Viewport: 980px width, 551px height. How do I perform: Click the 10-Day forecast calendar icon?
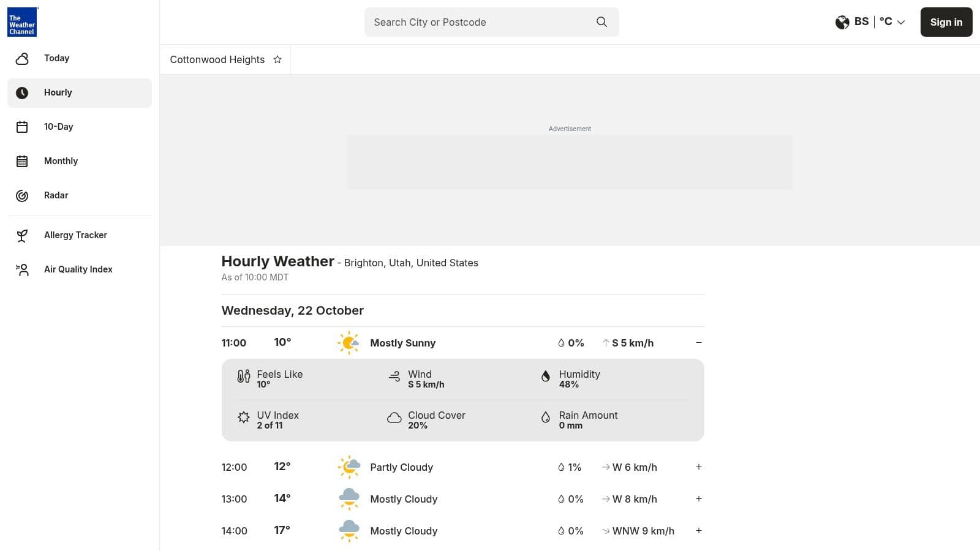click(x=22, y=127)
